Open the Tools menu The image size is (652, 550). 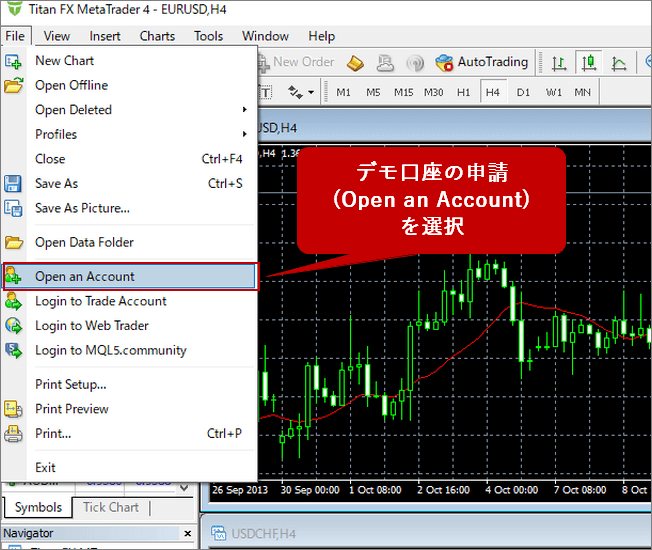click(208, 36)
